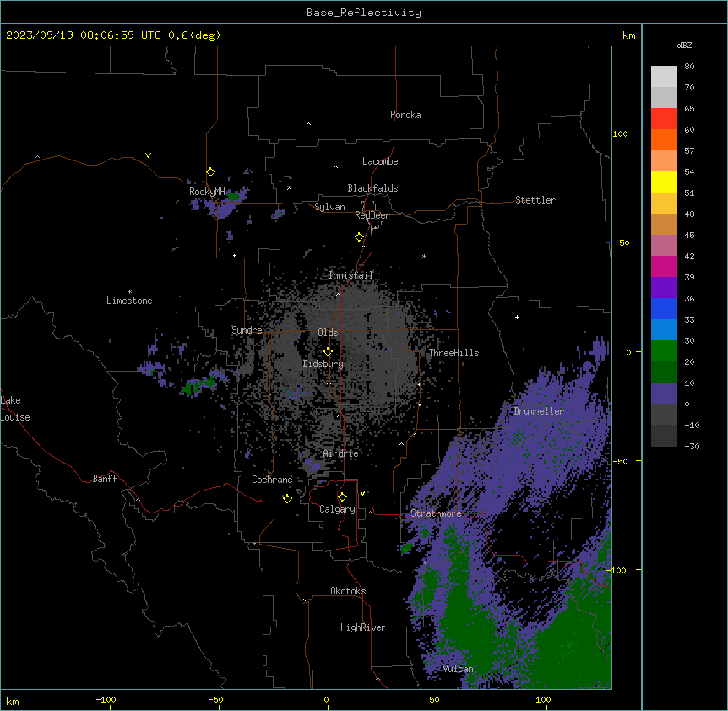
Task: Click the Drumheller label
Action: click(x=539, y=411)
